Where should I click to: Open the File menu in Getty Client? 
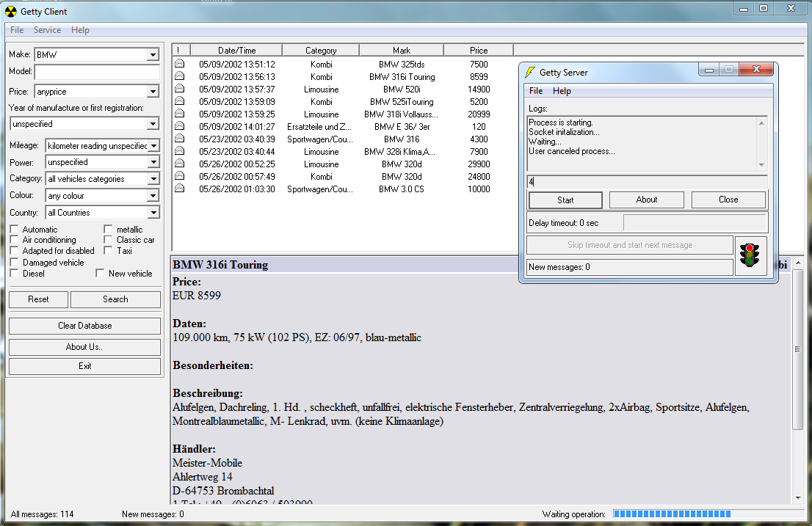(17, 30)
